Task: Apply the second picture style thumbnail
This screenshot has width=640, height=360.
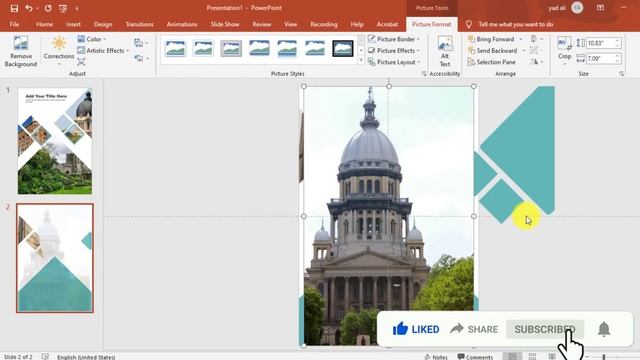Action: click(x=203, y=49)
